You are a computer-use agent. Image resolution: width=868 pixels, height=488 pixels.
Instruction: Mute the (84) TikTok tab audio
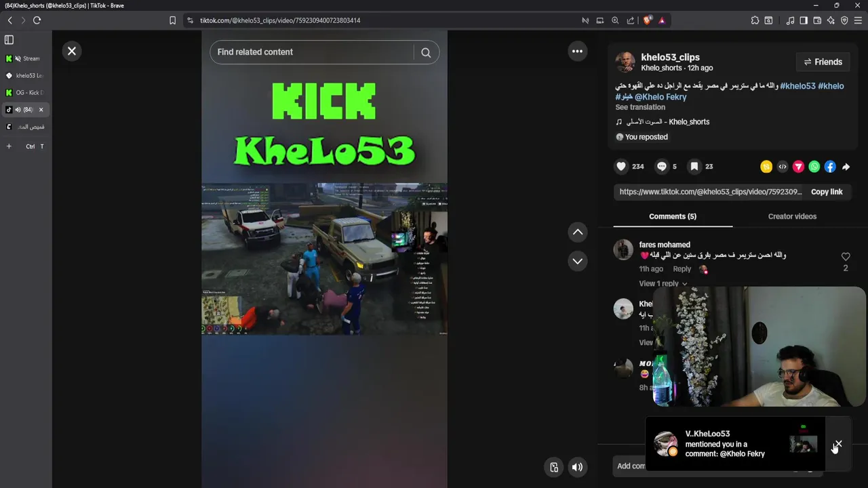[x=18, y=110]
